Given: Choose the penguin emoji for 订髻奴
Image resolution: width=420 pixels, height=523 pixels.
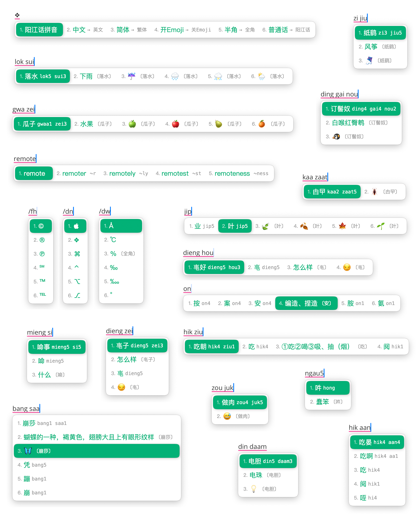Looking at the screenshot, I should (336, 136).
